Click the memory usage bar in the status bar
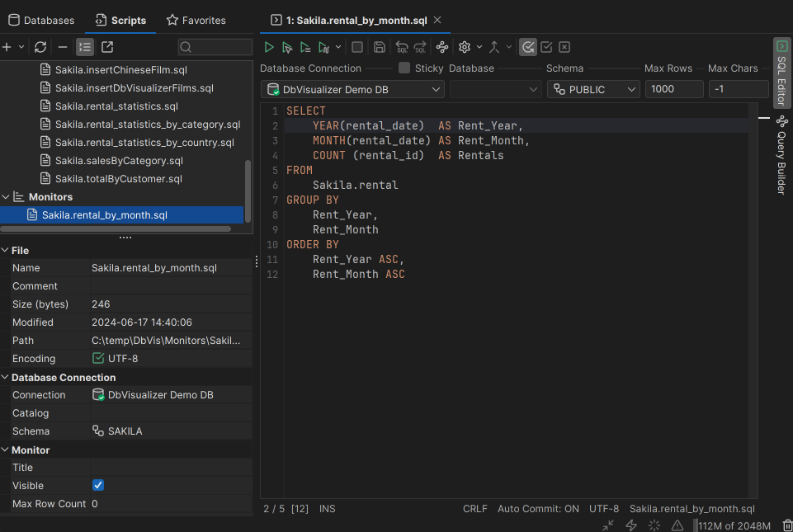 pyautogui.click(x=734, y=525)
